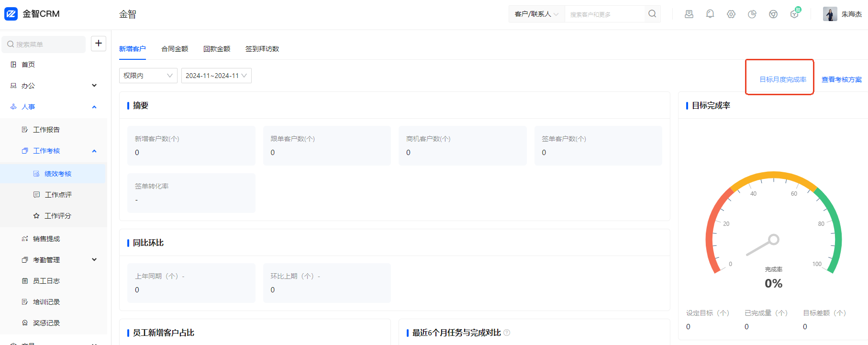Click the 完成率 gauge needle
This screenshot has height=345, width=868.
point(763,245)
